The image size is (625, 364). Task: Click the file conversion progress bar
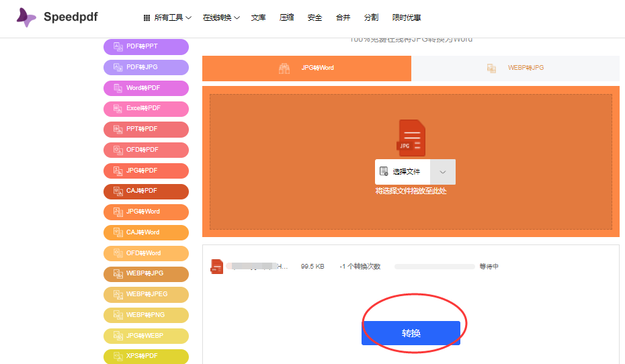434,267
